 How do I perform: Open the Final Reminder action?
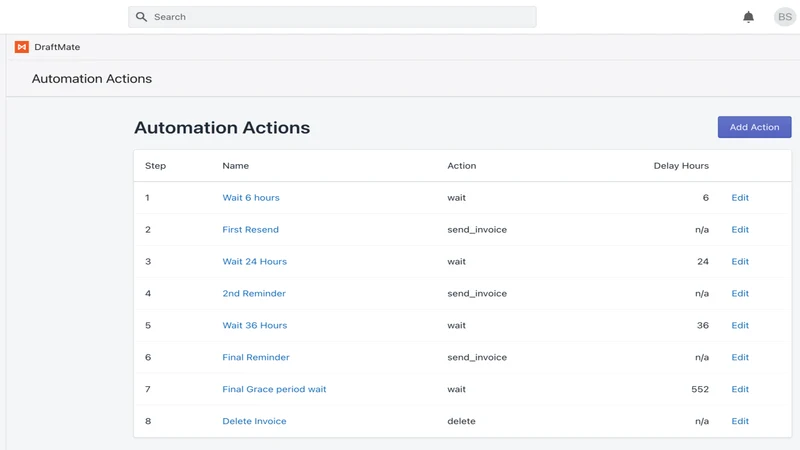tap(256, 357)
